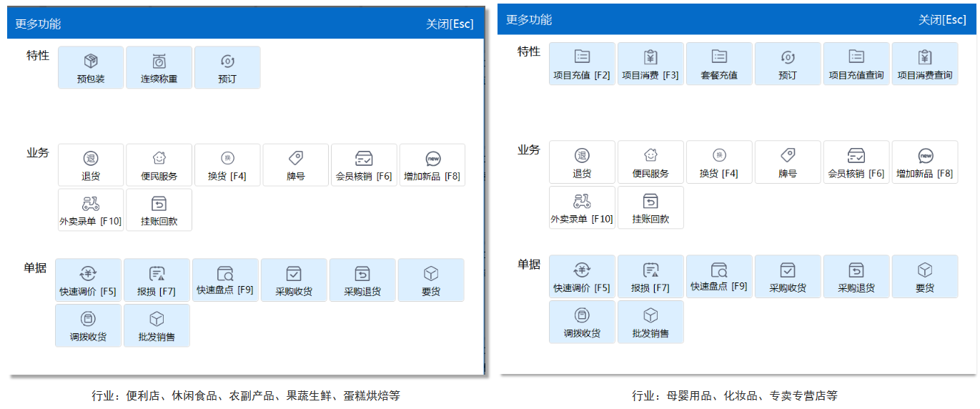Viewport: 980px width, 409px height.
Task: Open 预包装 (pre-packaging) feature
Action: click(91, 68)
